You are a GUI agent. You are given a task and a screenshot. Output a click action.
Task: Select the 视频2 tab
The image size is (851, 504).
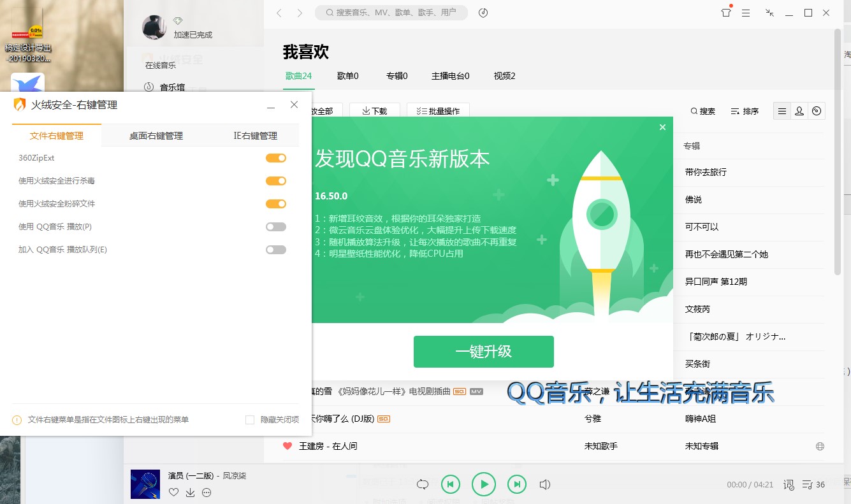coord(504,76)
